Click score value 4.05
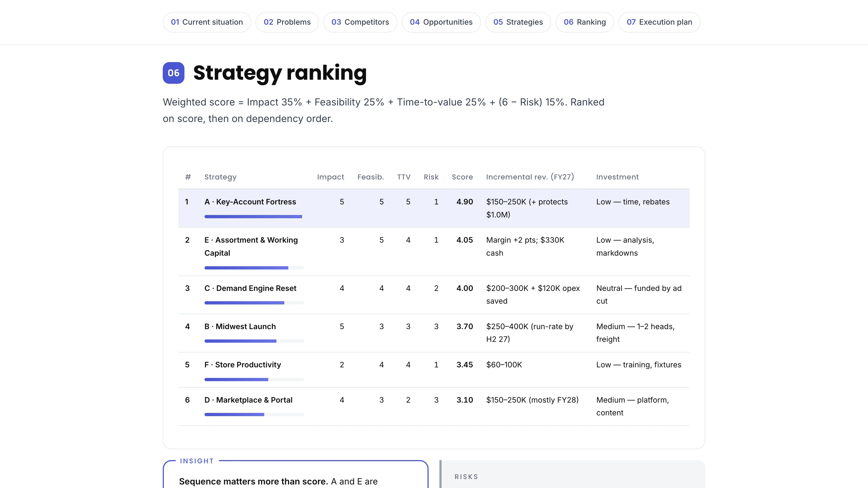The width and height of the screenshot is (868, 488). coord(465,240)
